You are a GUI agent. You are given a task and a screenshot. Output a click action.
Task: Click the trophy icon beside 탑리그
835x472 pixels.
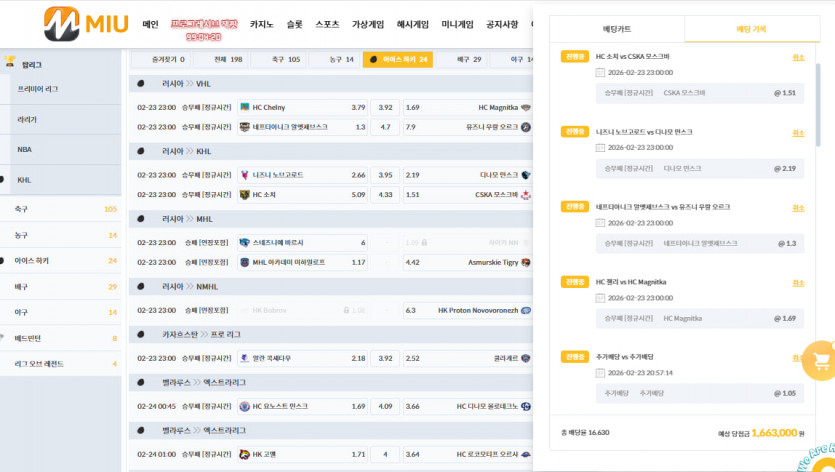click(x=10, y=62)
